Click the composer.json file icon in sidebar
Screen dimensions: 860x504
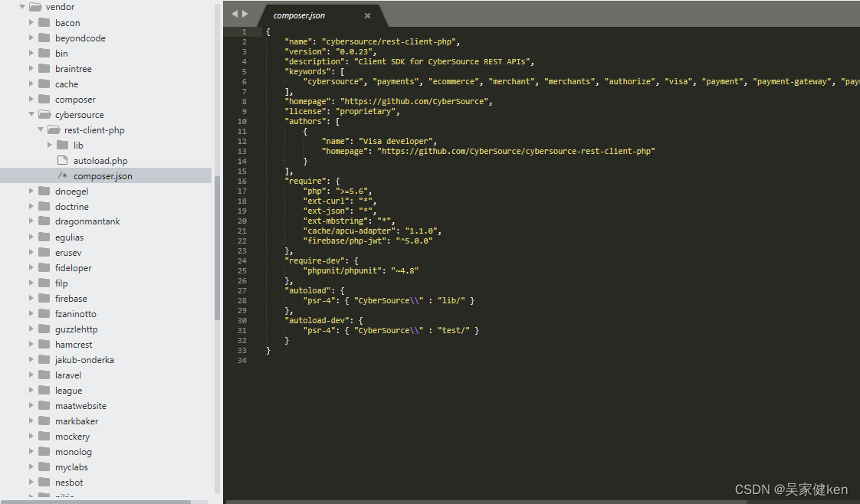coord(64,175)
